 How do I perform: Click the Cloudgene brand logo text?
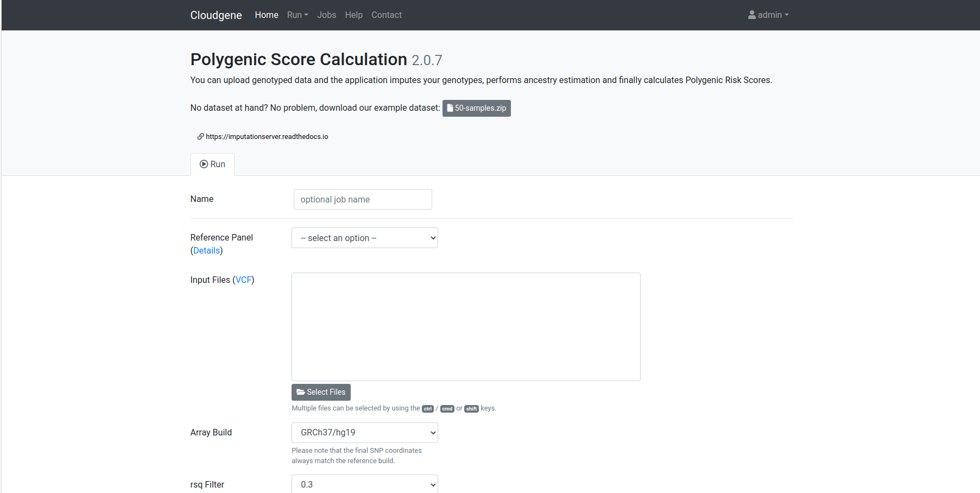click(216, 15)
